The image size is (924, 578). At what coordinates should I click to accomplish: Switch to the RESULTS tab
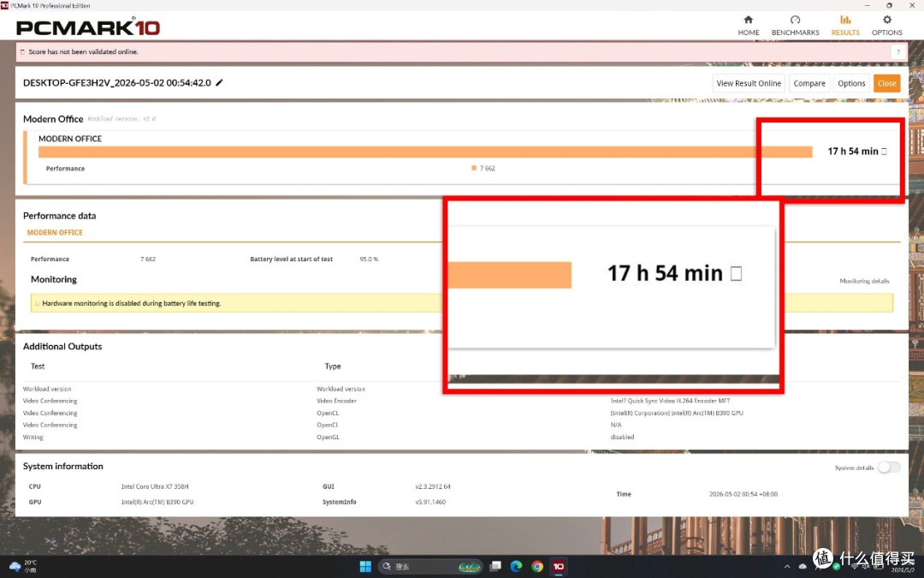[845, 26]
